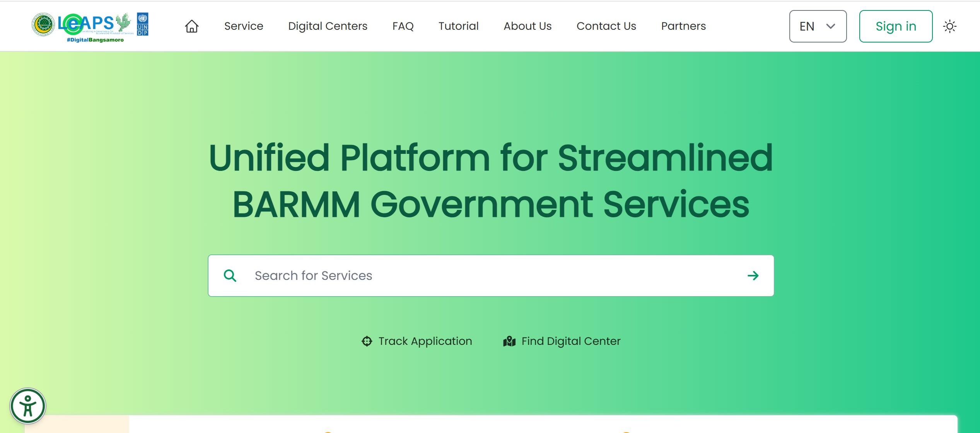Image resolution: width=980 pixels, height=433 pixels.
Task: Click the Find Digital Center map icon
Action: coord(510,341)
